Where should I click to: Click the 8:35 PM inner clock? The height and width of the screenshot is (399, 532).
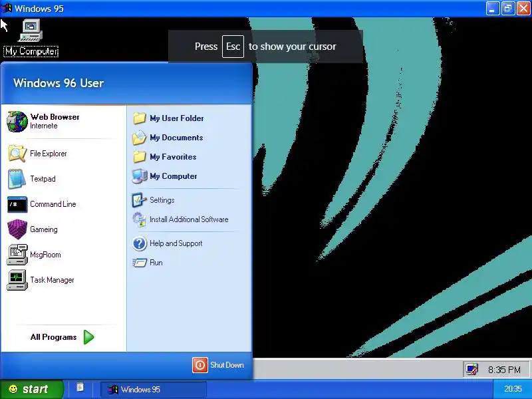tap(504, 370)
